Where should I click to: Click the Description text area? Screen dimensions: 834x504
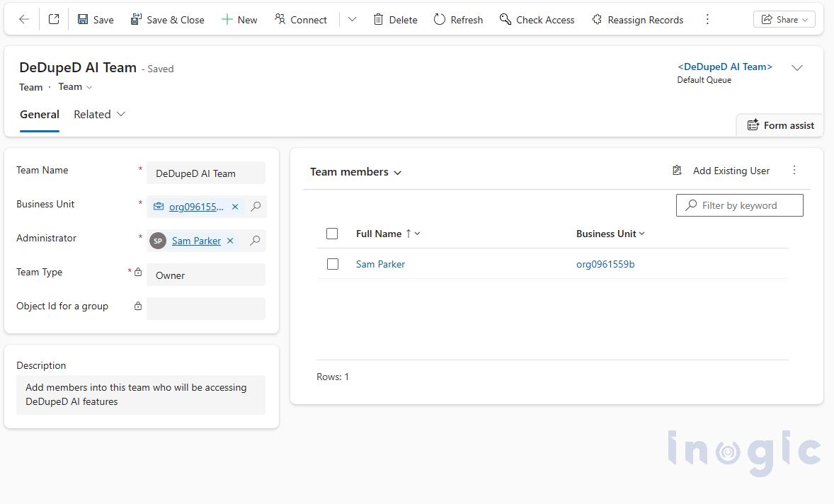point(141,394)
